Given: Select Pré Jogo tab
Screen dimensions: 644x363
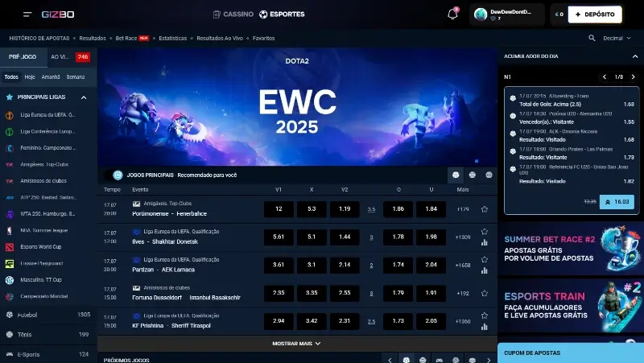Looking at the screenshot, I should (x=23, y=57).
